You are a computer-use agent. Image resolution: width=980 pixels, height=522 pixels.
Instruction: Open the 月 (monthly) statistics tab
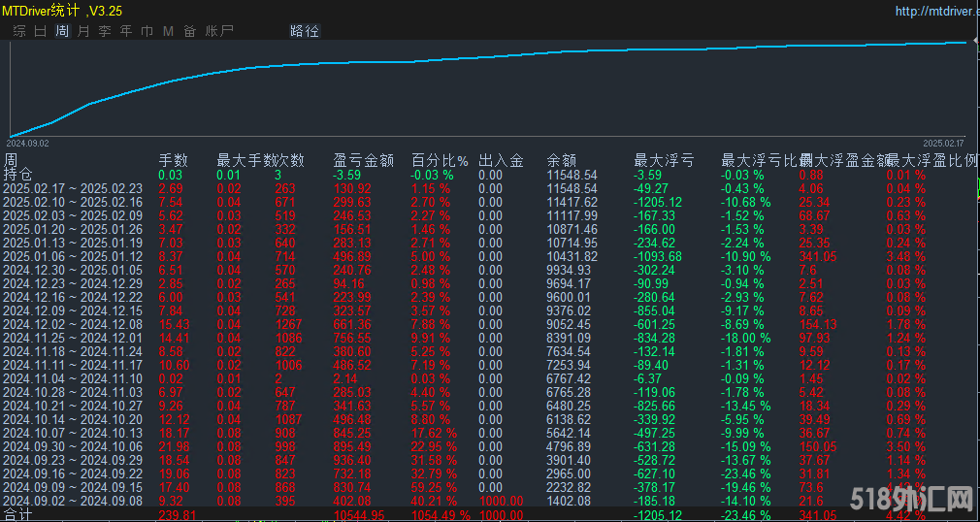point(83,31)
